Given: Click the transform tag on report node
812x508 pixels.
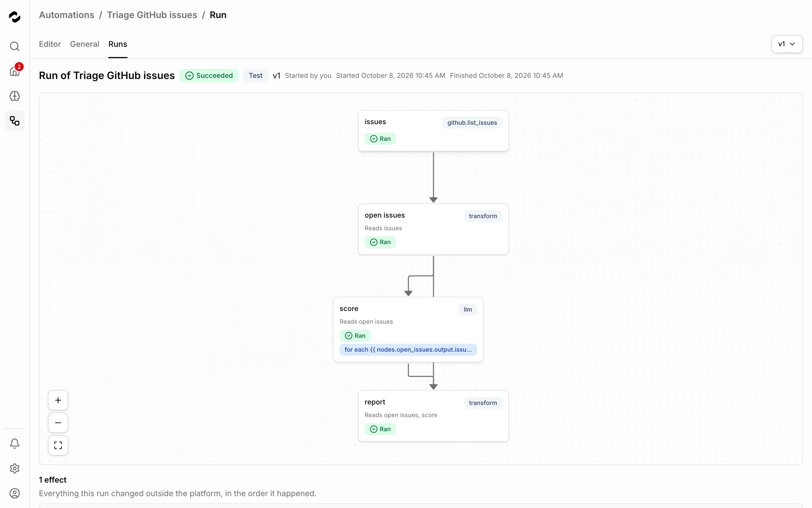Looking at the screenshot, I should tap(483, 403).
